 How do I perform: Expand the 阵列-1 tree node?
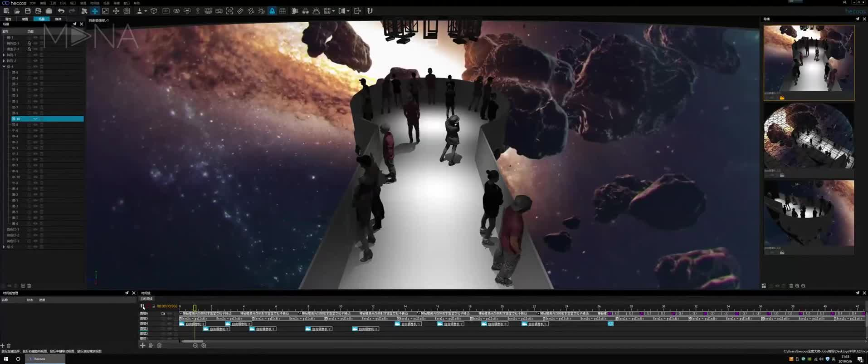pos(4,55)
